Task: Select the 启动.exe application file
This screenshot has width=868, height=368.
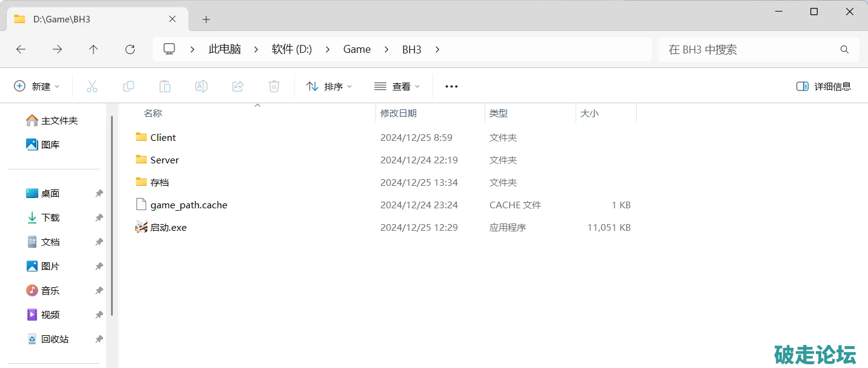Action: click(x=168, y=228)
